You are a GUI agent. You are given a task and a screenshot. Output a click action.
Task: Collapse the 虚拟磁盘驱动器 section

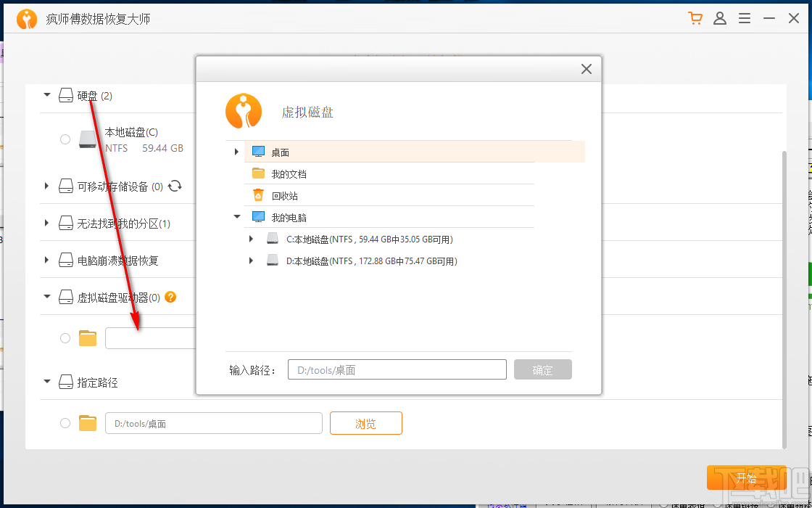pyautogui.click(x=47, y=297)
